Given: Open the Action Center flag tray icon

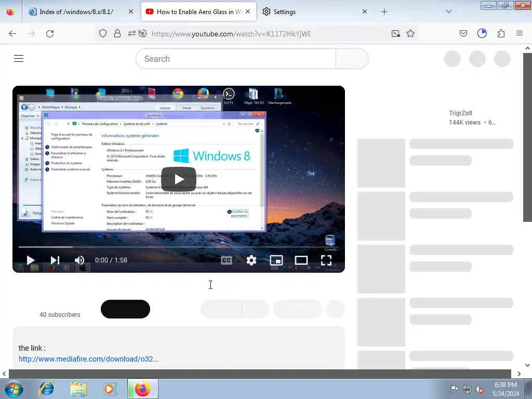Looking at the screenshot, I should tap(454, 389).
